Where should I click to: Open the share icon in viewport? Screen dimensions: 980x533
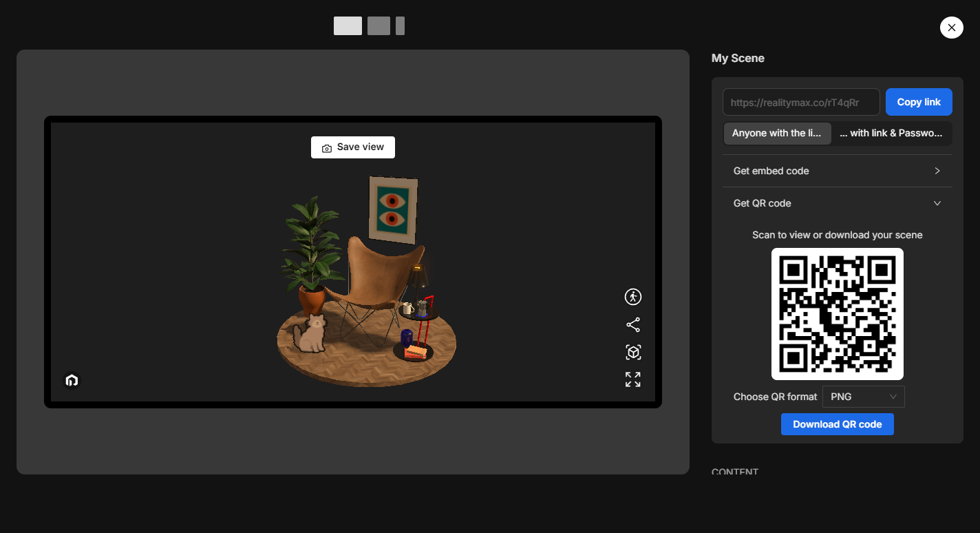point(632,324)
